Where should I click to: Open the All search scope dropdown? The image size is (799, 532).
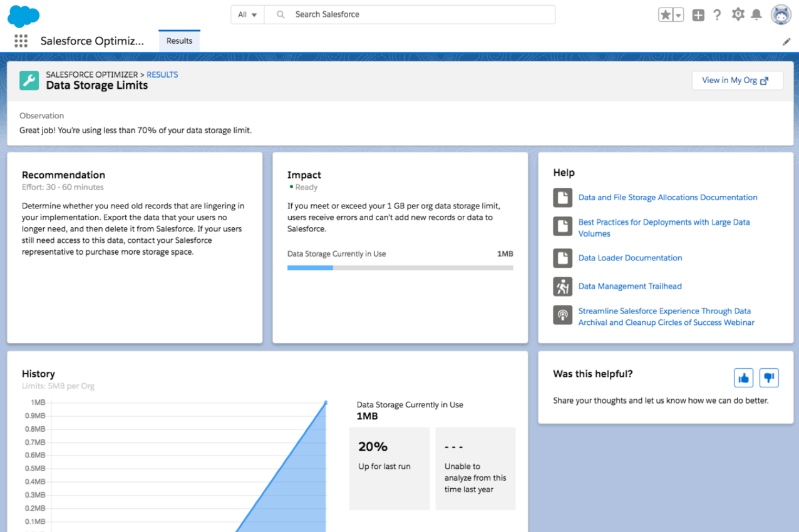coord(247,14)
